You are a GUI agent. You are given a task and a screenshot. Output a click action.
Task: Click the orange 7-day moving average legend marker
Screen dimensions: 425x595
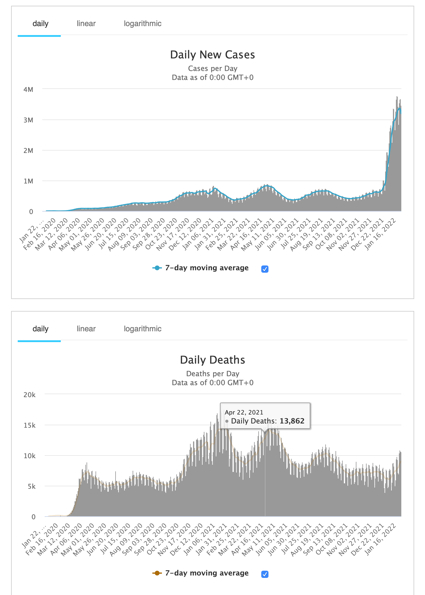(x=157, y=573)
